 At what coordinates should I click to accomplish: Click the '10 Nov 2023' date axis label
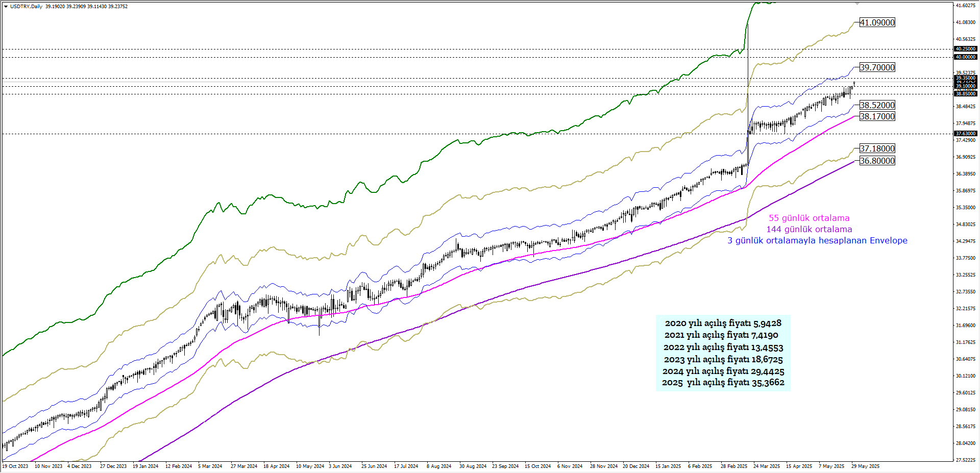(x=48, y=466)
